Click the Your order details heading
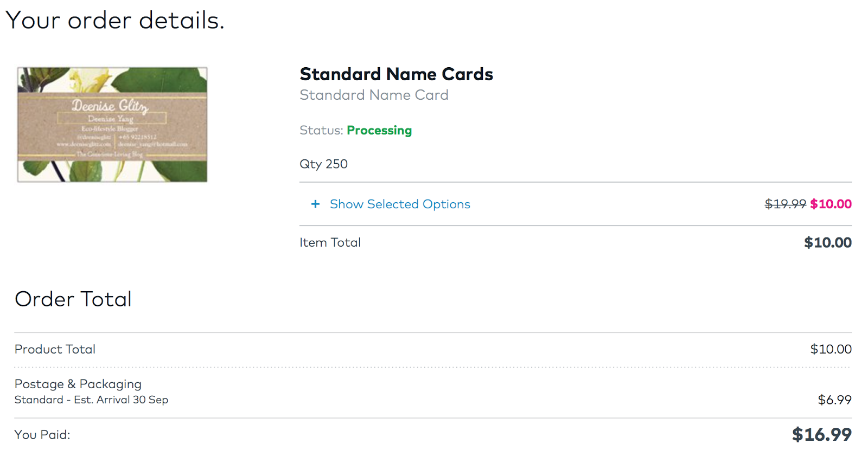The image size is (868, 463). pyautogui.click(x=114, y=21)
